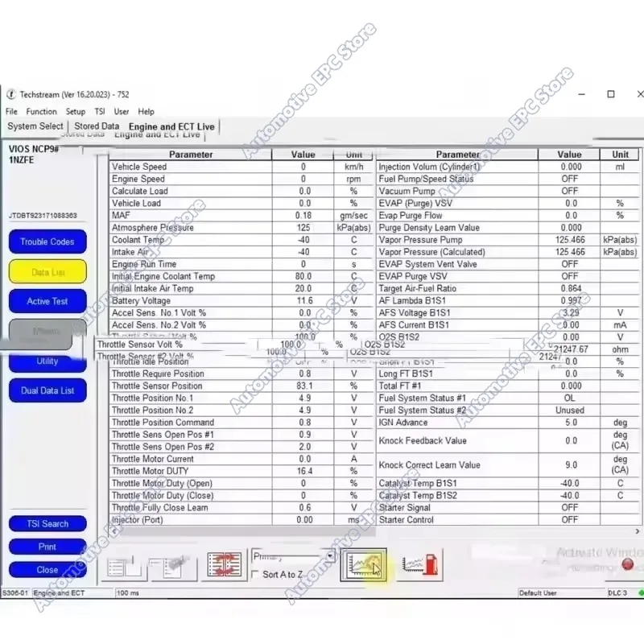Switch to the Stored Data tab

coord(97,126)
